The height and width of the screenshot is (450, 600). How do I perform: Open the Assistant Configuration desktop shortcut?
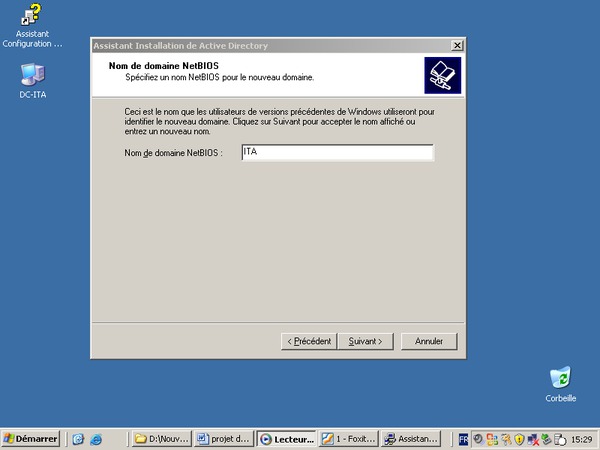click(32, 25)
